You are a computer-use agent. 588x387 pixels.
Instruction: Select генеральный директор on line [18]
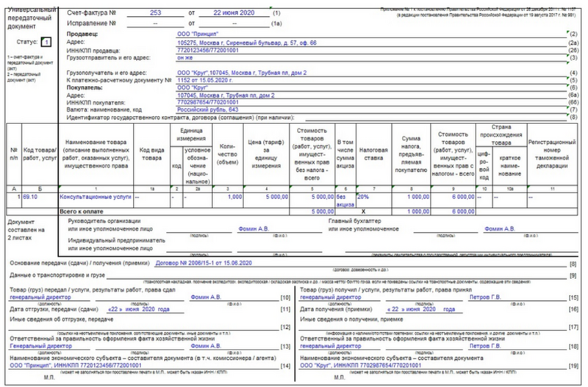pos(330,346)
